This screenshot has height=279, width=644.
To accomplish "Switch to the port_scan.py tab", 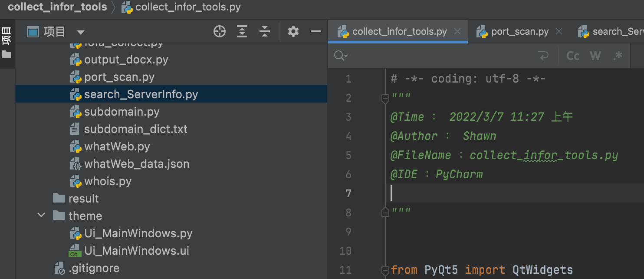I will 519,32.
